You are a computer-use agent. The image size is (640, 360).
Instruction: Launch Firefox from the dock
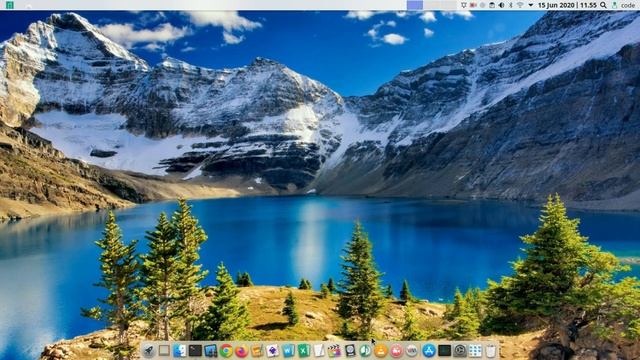coord(242,350)
